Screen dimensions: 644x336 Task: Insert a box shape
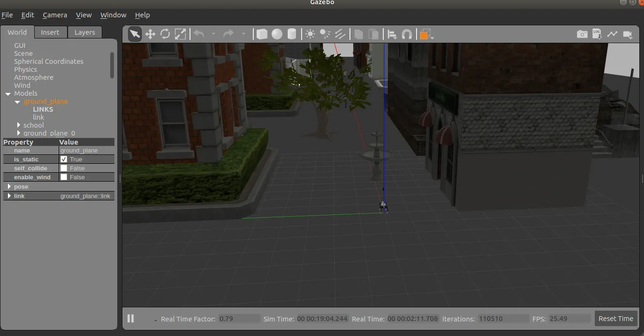(x=262, y=34)
